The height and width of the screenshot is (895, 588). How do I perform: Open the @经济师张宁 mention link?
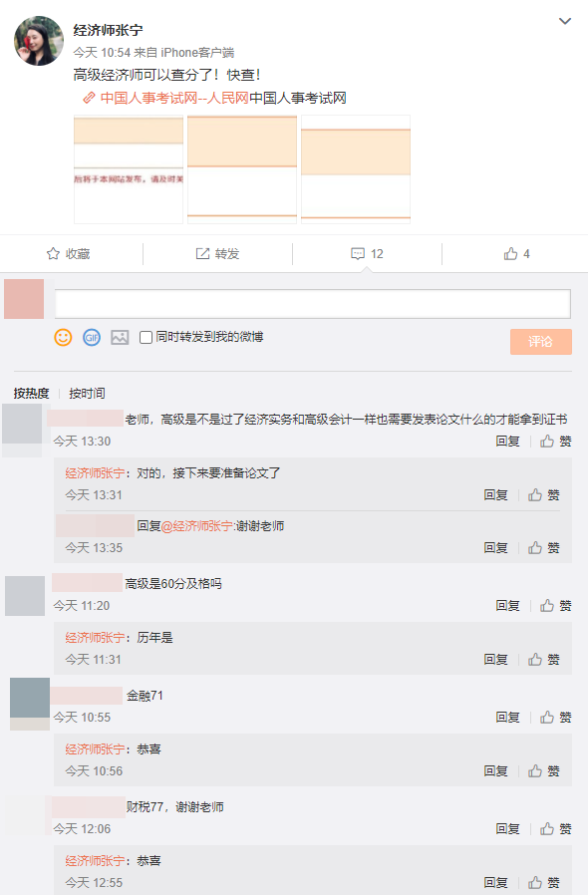197,526
